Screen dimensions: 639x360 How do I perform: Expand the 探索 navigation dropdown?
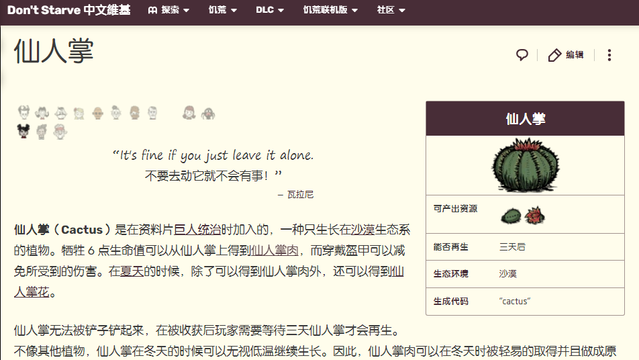coord(168,10)
